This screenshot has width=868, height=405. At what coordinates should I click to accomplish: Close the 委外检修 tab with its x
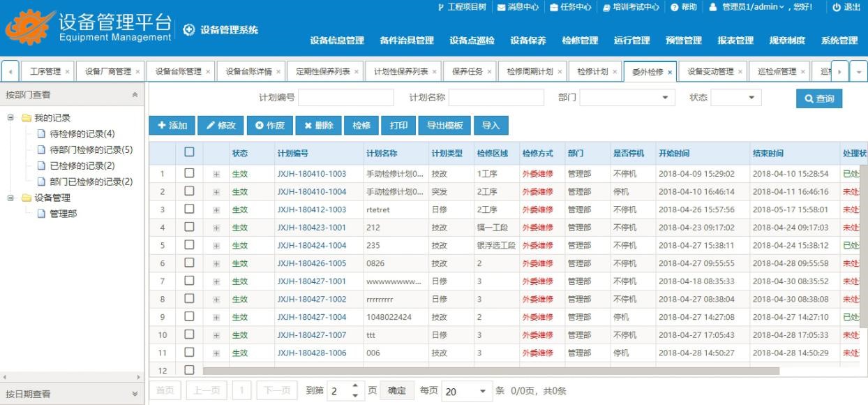pos(670,72)
